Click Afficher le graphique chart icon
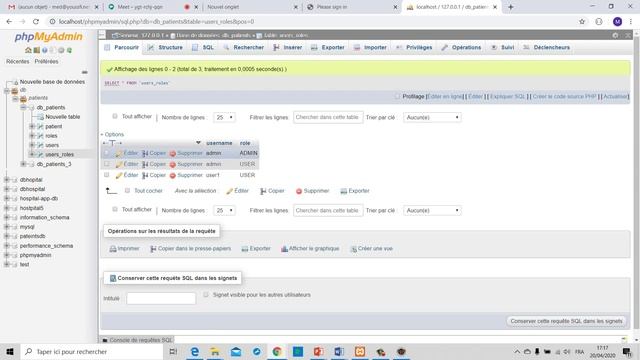Image resolution: width=640 pixels, height=360 pixels. pos(284,249)
